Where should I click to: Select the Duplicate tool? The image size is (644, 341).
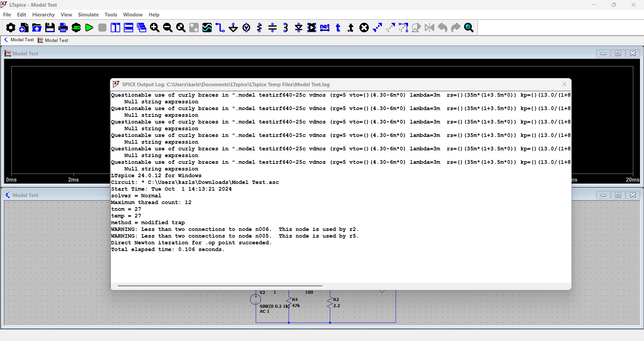tap(377, 28)
